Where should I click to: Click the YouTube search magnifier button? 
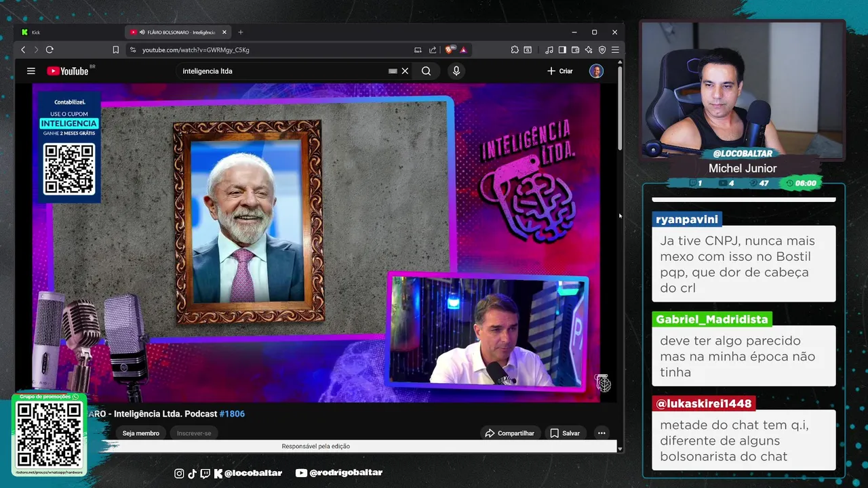coord(426,70)
